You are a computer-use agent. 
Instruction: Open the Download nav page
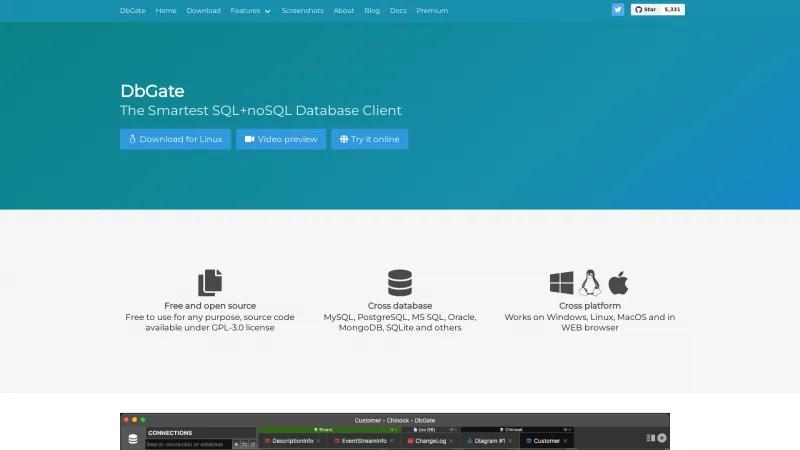click(203, 11)
